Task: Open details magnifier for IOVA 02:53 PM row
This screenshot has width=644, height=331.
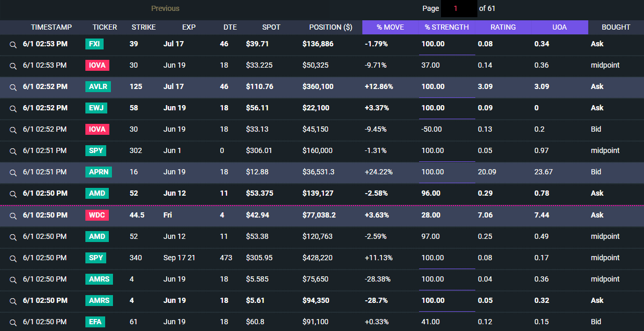Action: point(13,66)
